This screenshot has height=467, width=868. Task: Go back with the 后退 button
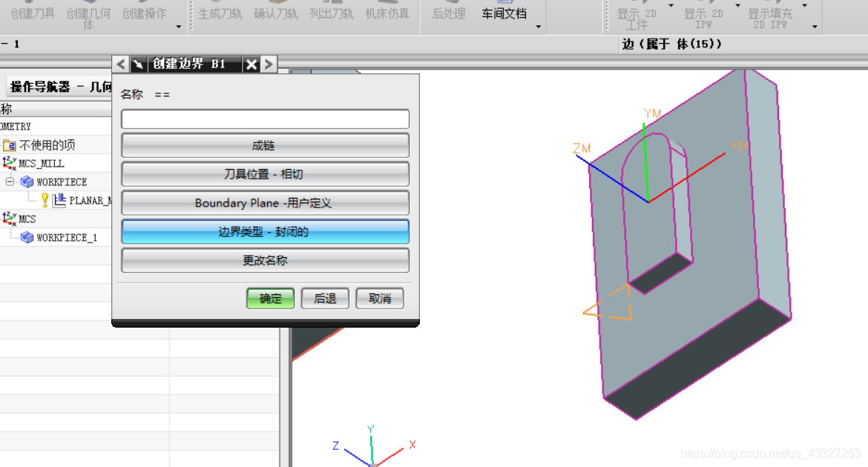click(x=325, y=299)
